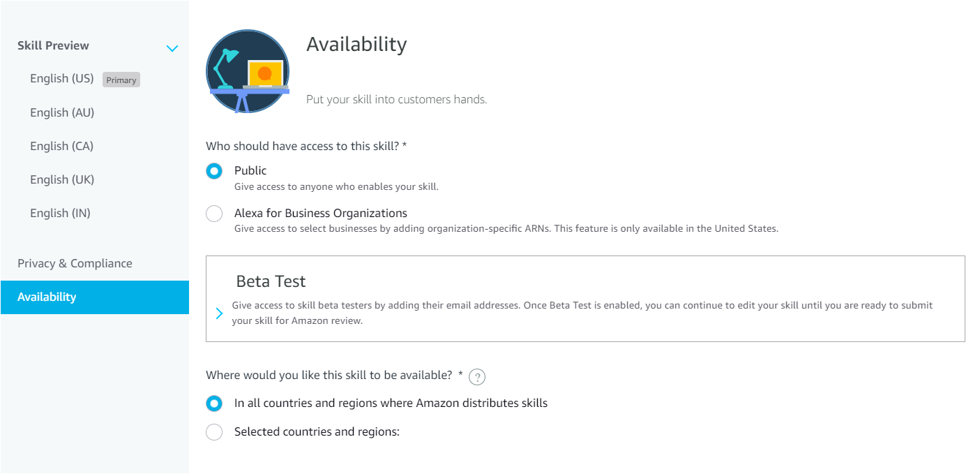This screenshot has height=474, width=980.
Task: Choose Alexa for Business Organizations access
Action: [214, 213]
